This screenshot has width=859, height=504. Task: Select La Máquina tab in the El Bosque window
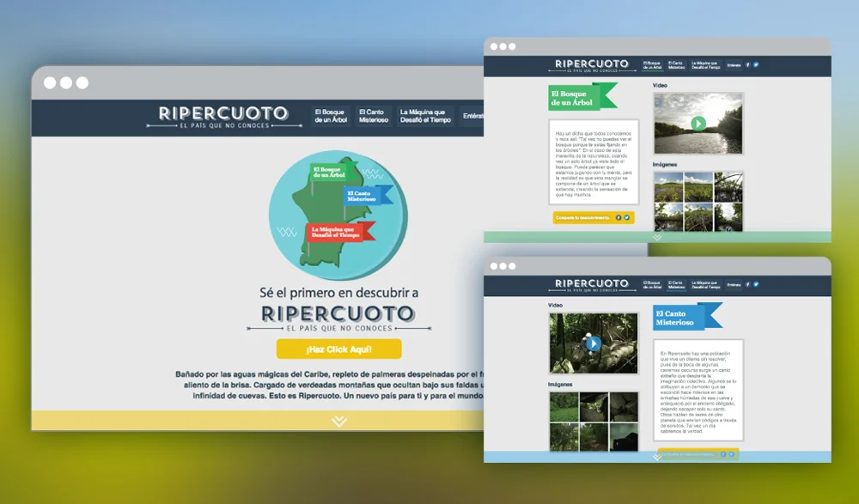(705, 65)
